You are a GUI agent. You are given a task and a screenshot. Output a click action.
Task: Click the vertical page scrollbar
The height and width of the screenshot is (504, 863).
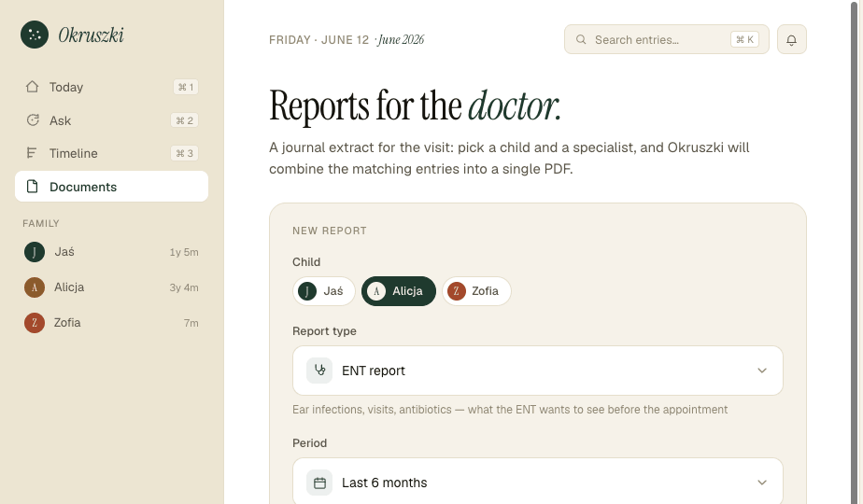855,252
